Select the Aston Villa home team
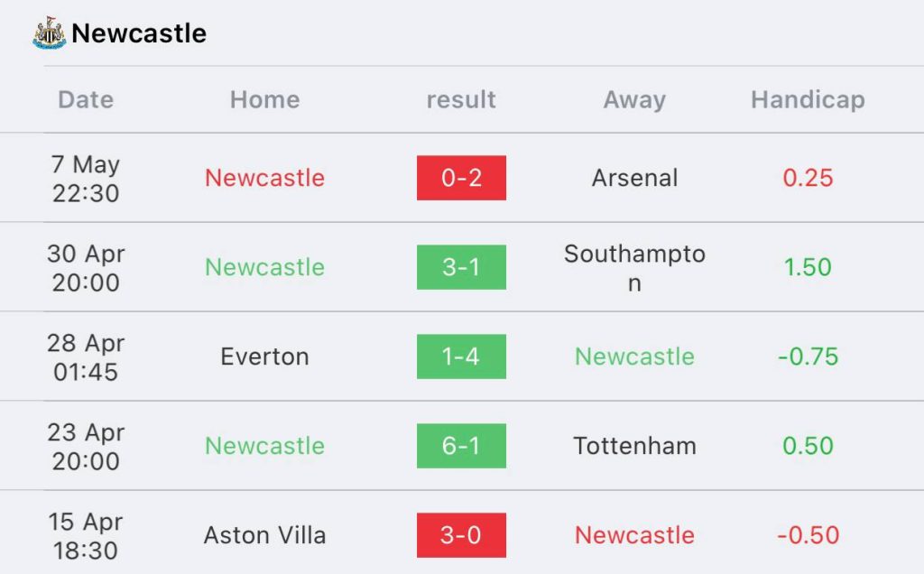The width and height of the screenshot is (924, 574). coord(264,535)
